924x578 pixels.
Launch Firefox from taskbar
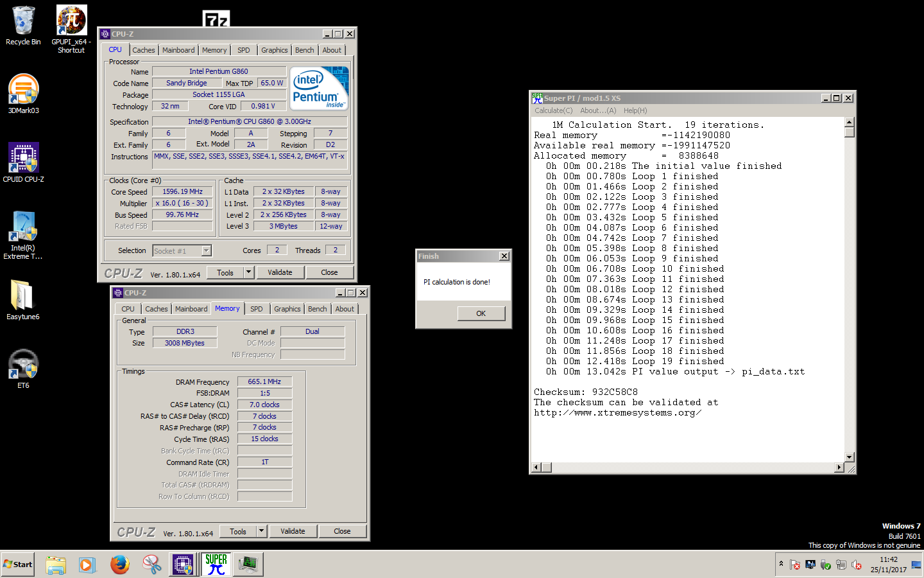coord(119,565)
